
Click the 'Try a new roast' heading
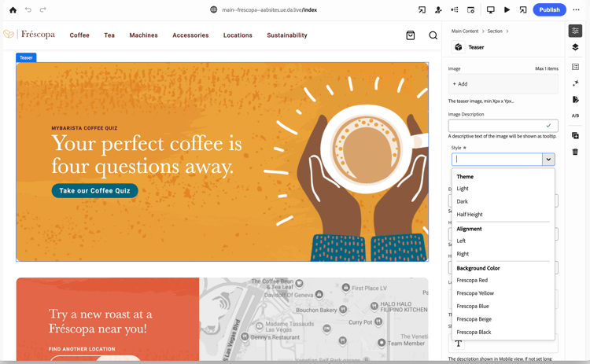[x=101, y=321]
